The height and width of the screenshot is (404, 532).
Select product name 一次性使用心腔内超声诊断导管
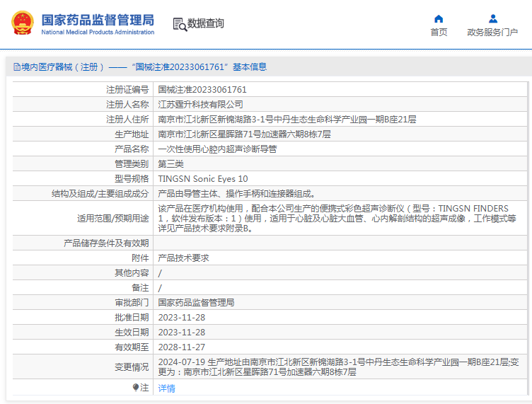click(217, 149)
